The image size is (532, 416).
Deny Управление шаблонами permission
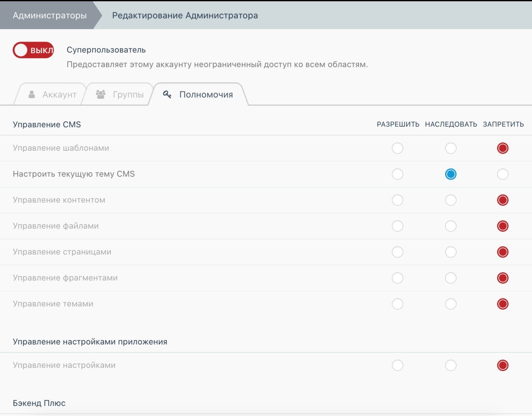click(503, 148)
